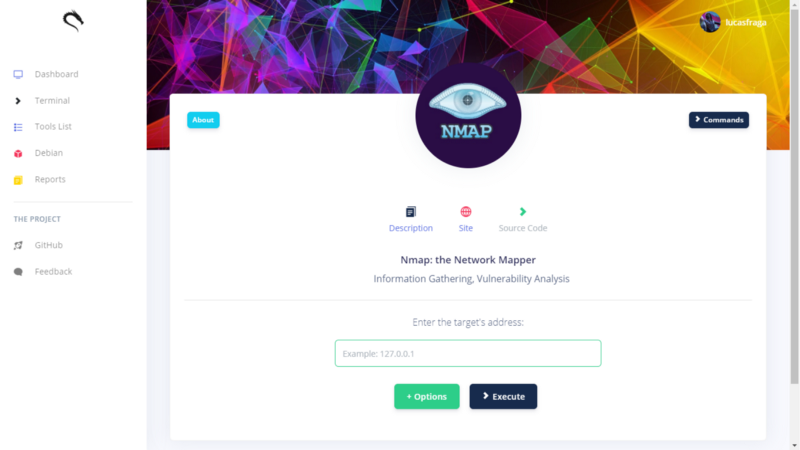800x450 pixels.
Task: Select the Source Code tab label
Action: pos(523,228)
